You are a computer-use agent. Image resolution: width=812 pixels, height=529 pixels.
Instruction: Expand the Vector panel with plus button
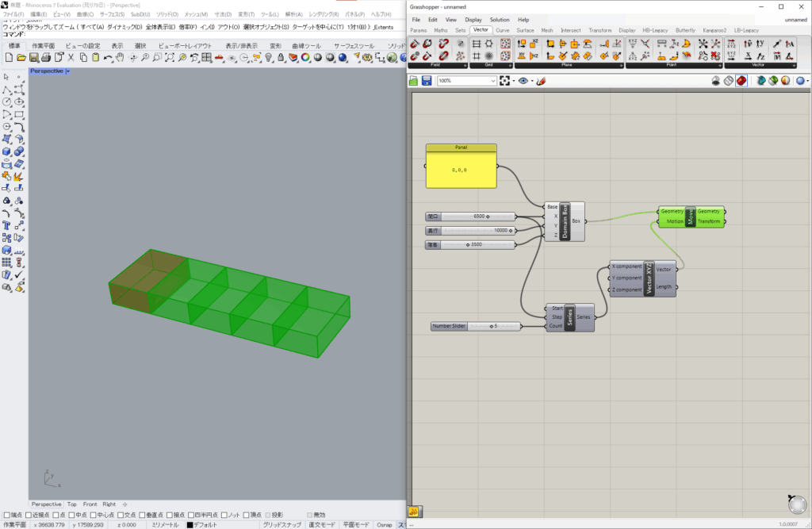pyautogui.click(x=793, y=65)
